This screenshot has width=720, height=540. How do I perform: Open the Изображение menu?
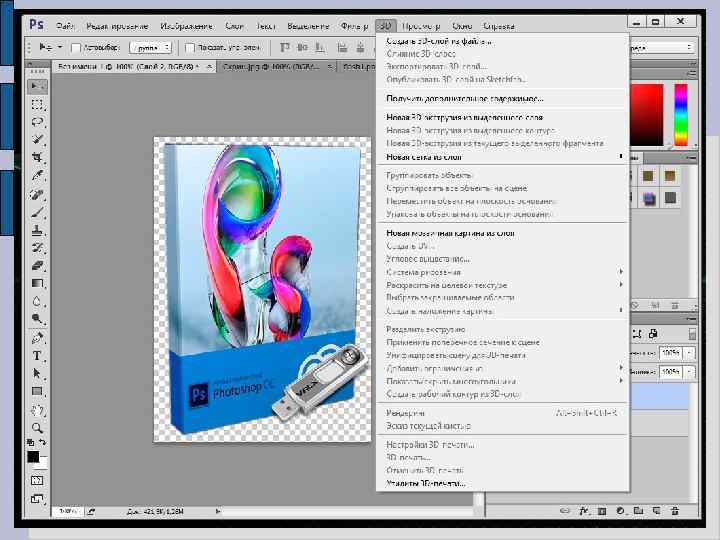[x=187, y=26]
